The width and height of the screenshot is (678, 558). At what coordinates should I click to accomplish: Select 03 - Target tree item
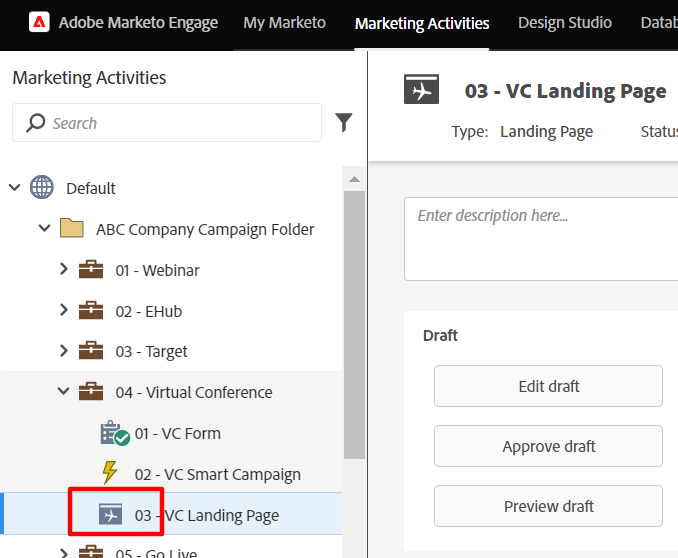pos(151,352)
